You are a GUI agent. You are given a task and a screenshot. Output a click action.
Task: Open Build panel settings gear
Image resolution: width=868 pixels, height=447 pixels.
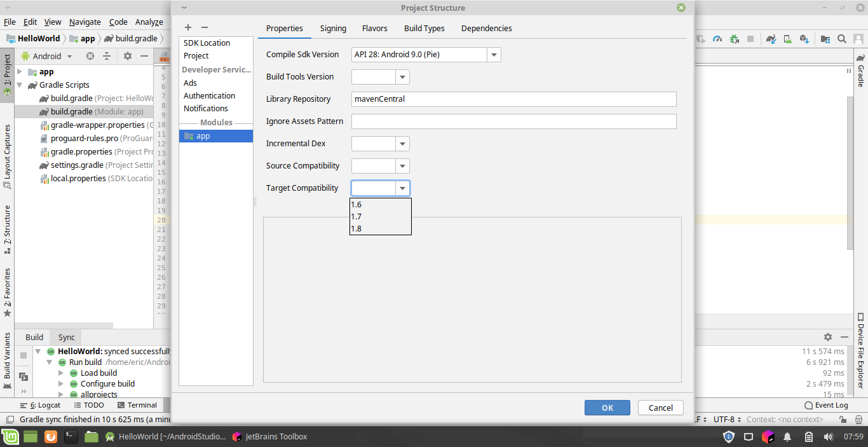click(828, 337)
